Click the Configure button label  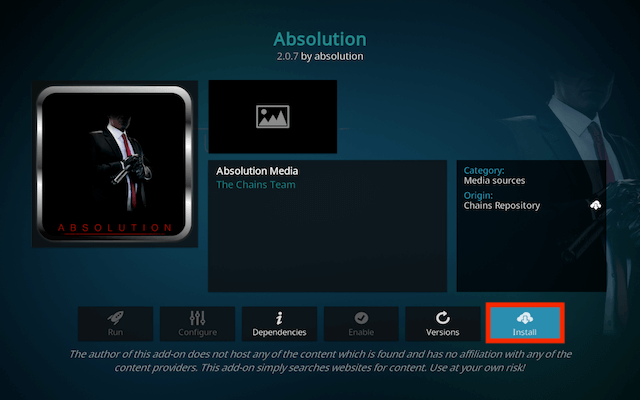coord(198,332)
